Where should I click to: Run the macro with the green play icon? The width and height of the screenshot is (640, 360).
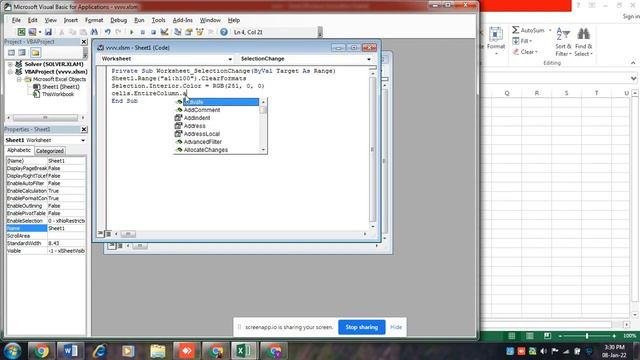[x=131, y=32]
